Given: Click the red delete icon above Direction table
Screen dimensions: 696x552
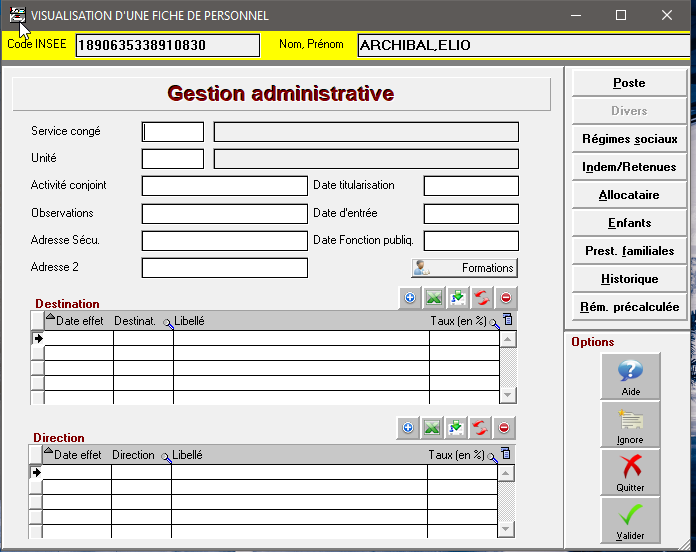Looking at the screenshot, I should coord(505,428).
